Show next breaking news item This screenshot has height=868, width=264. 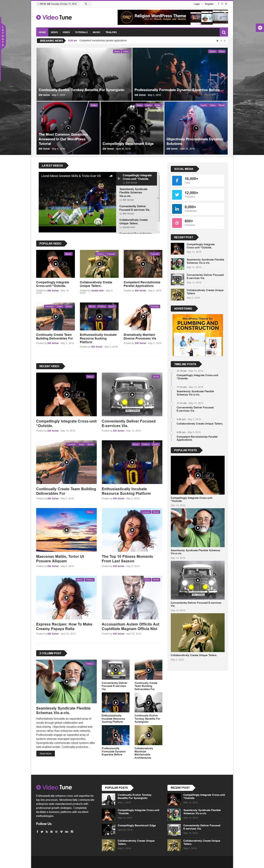pos(225,41)
